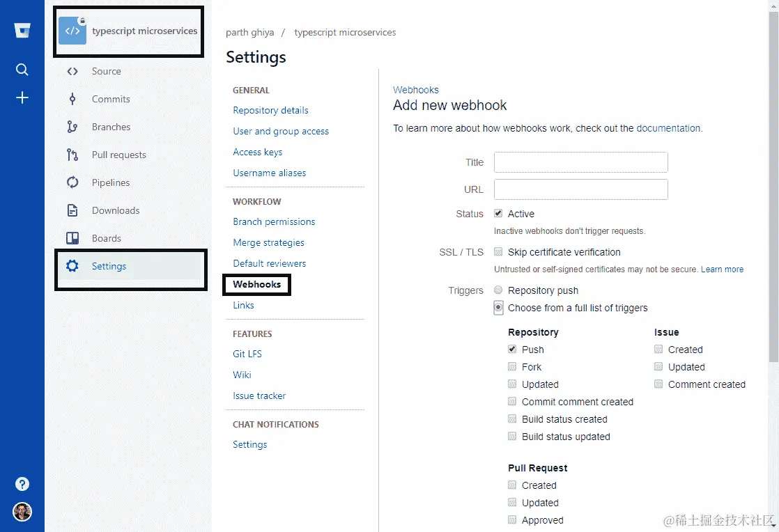779x532 pixels.
Task: Check Pull Request Created trigger
Action: tap(511, 485)
